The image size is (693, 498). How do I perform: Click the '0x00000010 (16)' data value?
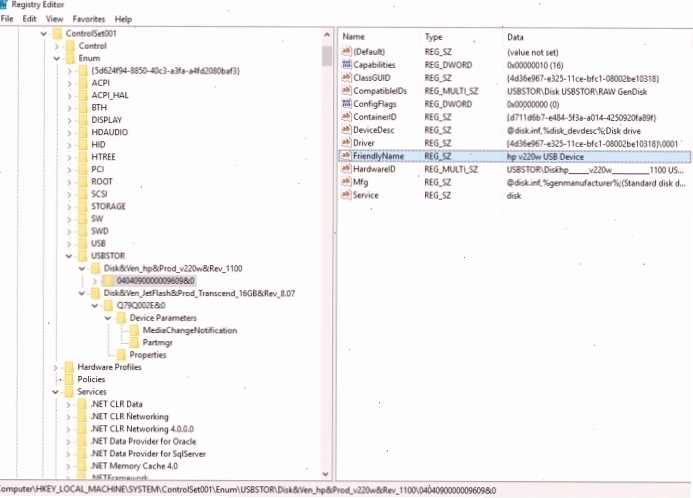point(535,65)
